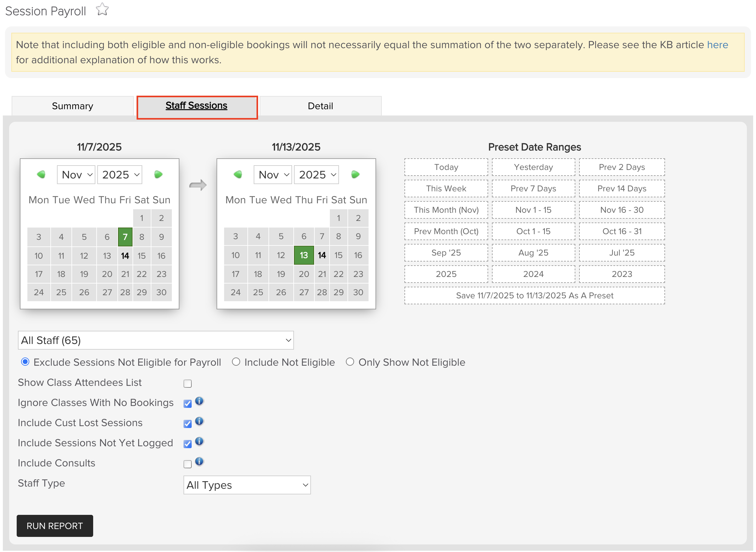Viewport: 756px width, 552px height.
Task: Select highlighted day 13 in end calendar
Action: click(x=304, y=255)
